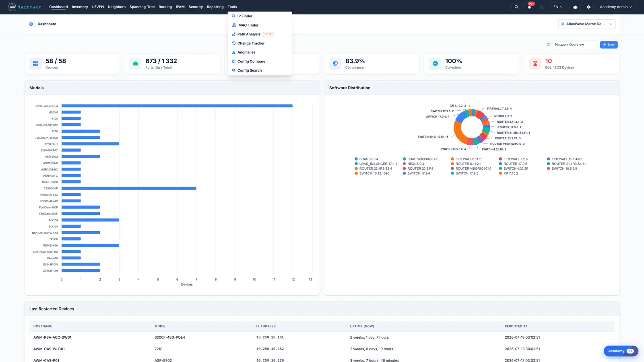This screenshot has width=644, height=362.
Task: Toggle FIREWALL 7.2.6 legend entry
Action: pyautogui.click(x=513, y=159)
